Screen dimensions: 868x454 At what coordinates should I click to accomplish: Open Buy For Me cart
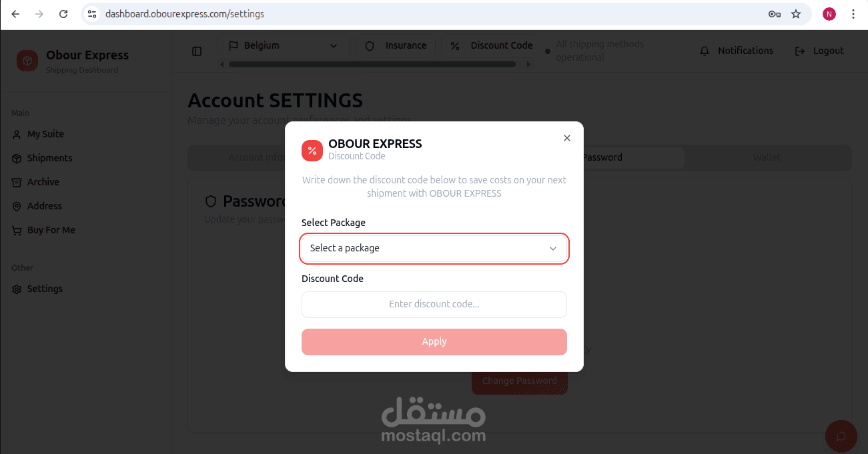point(44,230)
